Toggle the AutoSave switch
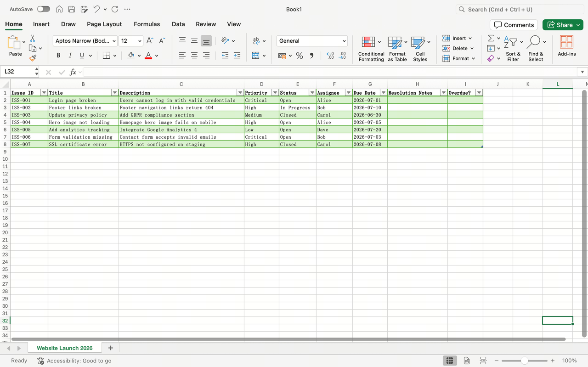The image size is (588, 367). [x=44, y=9]
